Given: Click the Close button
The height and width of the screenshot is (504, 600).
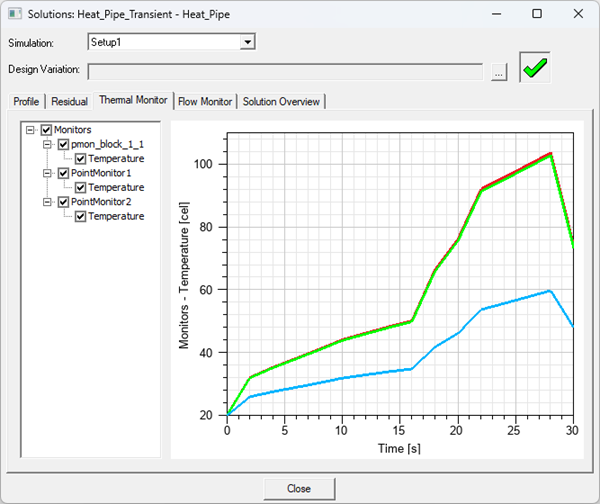Looking at the screenshot, I should click(299, 489).
